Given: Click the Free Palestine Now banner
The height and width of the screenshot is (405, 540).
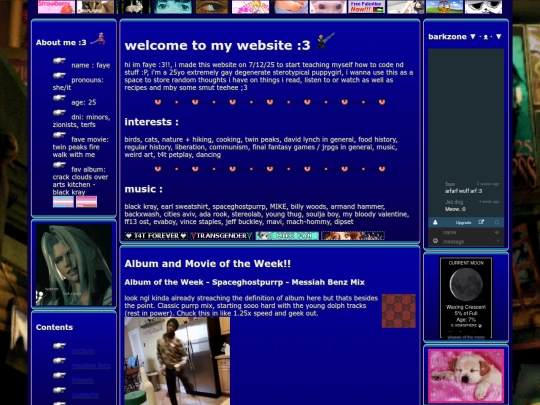Looking at the screenshot, I should pyautogui.click(x=366, y=7).
